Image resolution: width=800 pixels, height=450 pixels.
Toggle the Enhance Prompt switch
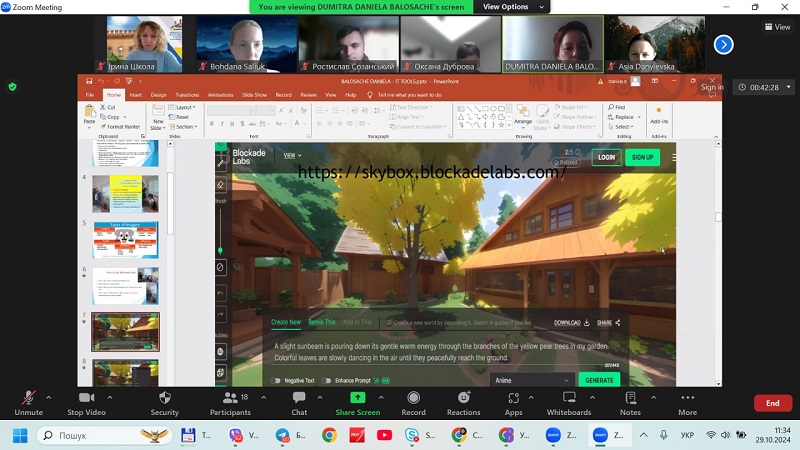pyautogui.click(x=327, y=381)
